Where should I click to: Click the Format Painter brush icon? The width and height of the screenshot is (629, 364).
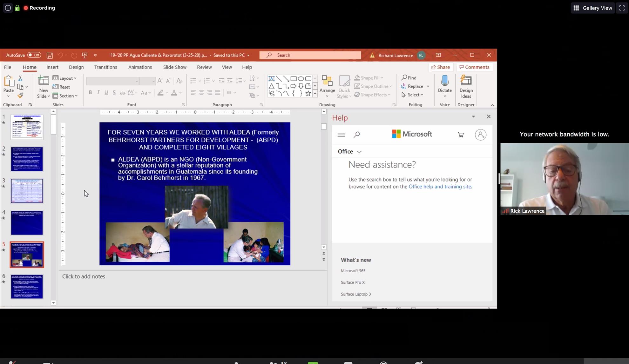[x=20, y=95]
